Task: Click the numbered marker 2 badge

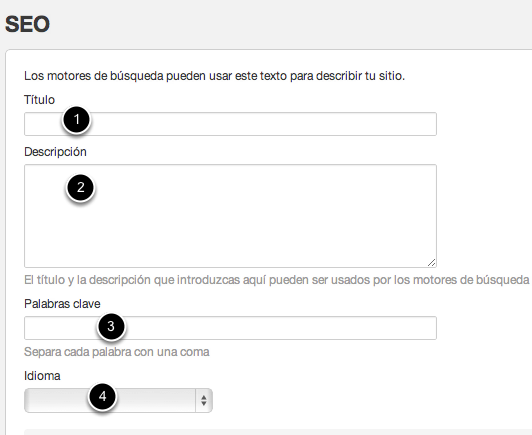Action: (x=80, y=187)
